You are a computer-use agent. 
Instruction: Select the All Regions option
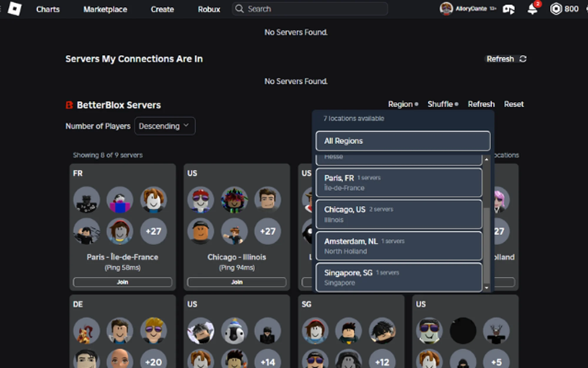pyautogui.click(x=403, y=141)
